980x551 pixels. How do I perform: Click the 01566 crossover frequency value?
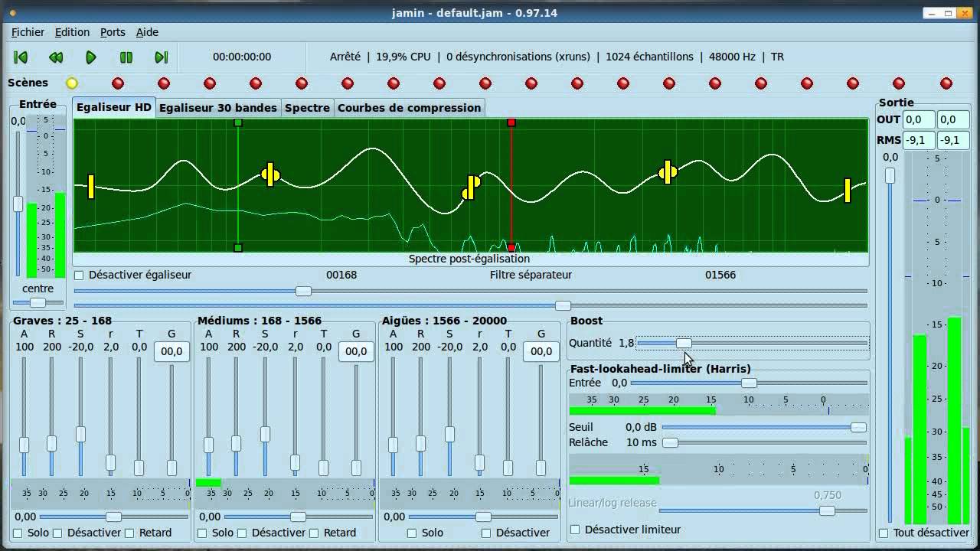[x=720, y=275]
